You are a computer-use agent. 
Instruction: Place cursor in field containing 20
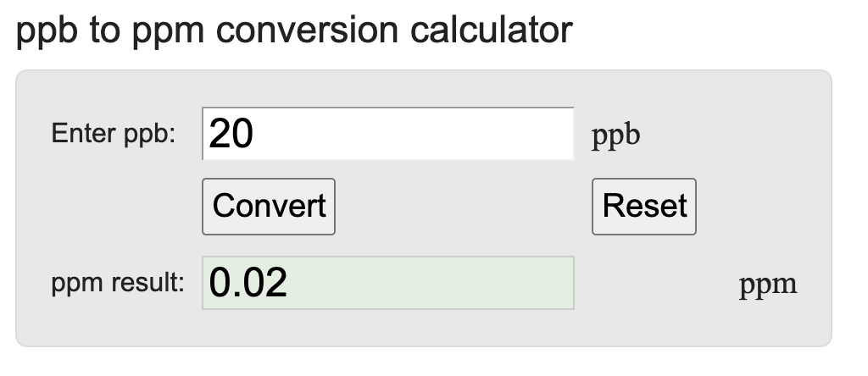pos(387,134)
